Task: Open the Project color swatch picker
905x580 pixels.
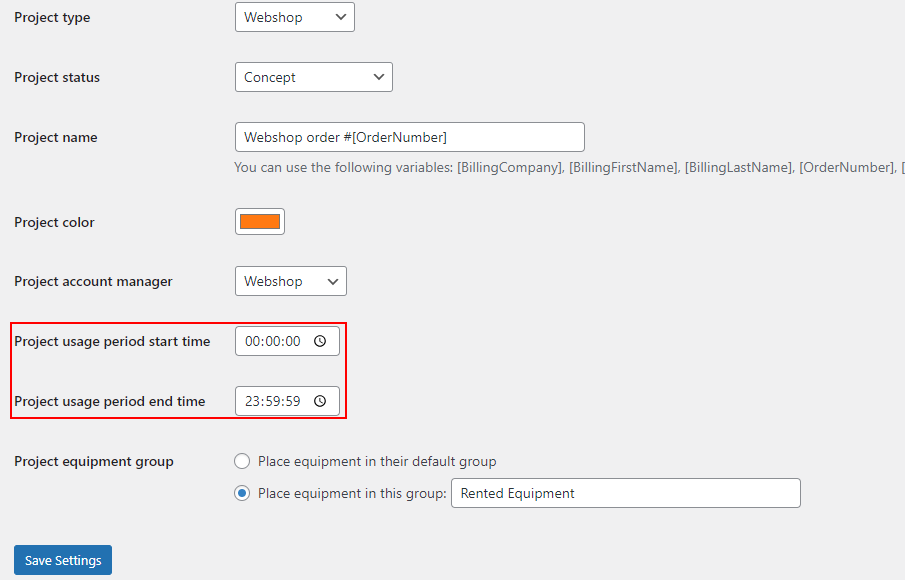Action: click(260, 222)
